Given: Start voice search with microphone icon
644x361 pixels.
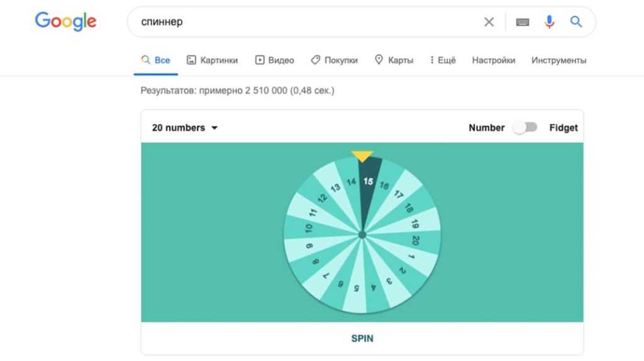Looking at the screenshot, I should 549,22.
